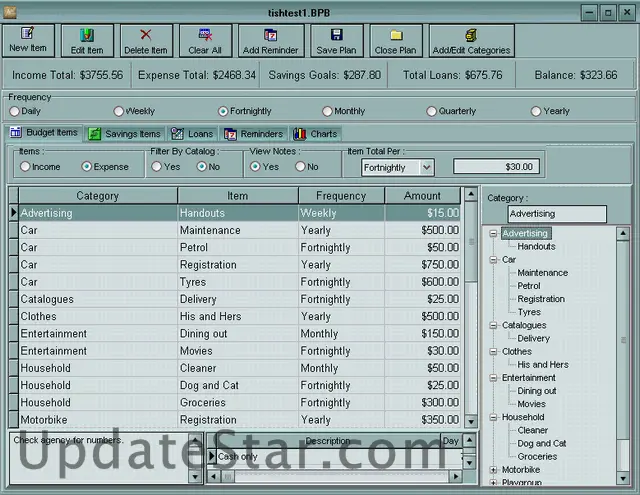
Task: Open the Charts tab
Action: click(x=316, y=134)
